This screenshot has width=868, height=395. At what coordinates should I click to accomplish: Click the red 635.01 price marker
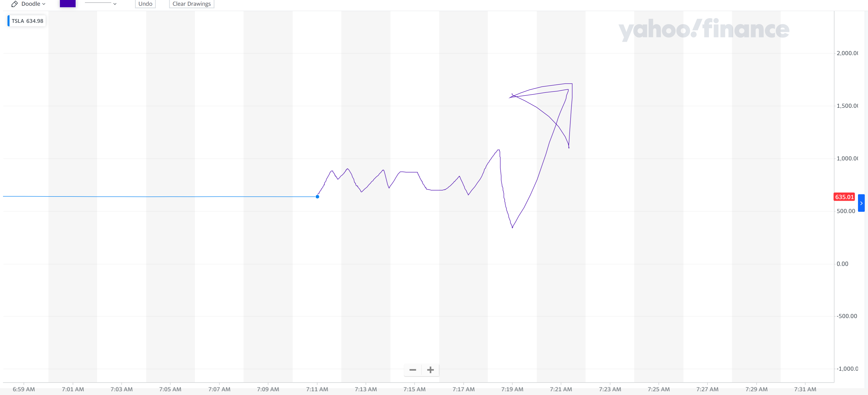[x=844, y=197]
